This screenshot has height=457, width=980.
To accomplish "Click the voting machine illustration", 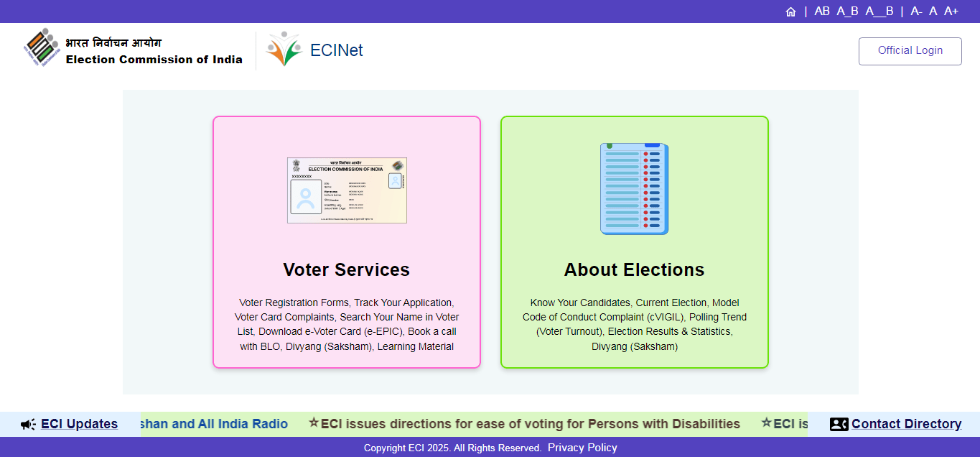I will pyautogui.click(x=634, y=189).
